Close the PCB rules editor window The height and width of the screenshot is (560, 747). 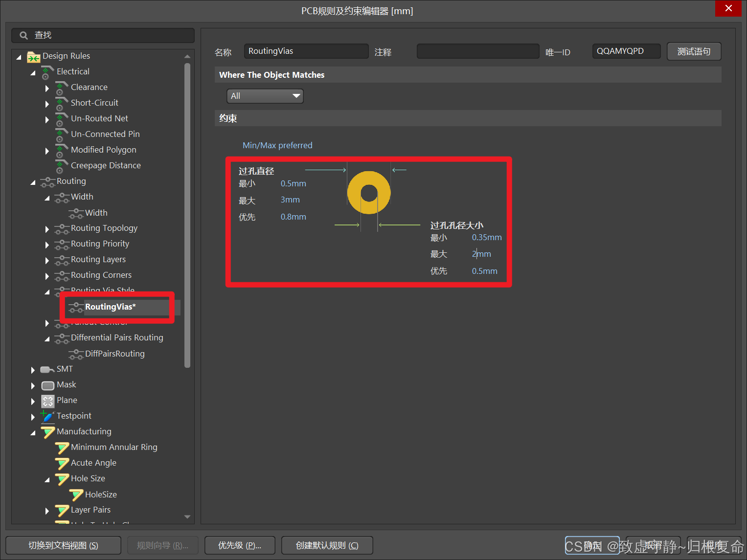point(728,8)
